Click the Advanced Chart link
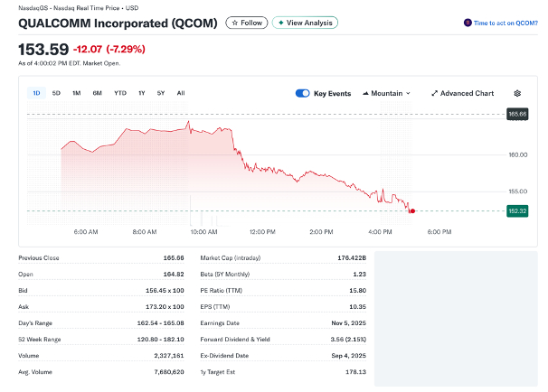 pos(467,93)
